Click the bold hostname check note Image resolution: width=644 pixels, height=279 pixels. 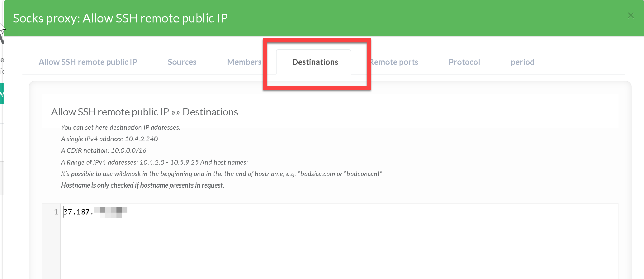[x=143, y=185]
